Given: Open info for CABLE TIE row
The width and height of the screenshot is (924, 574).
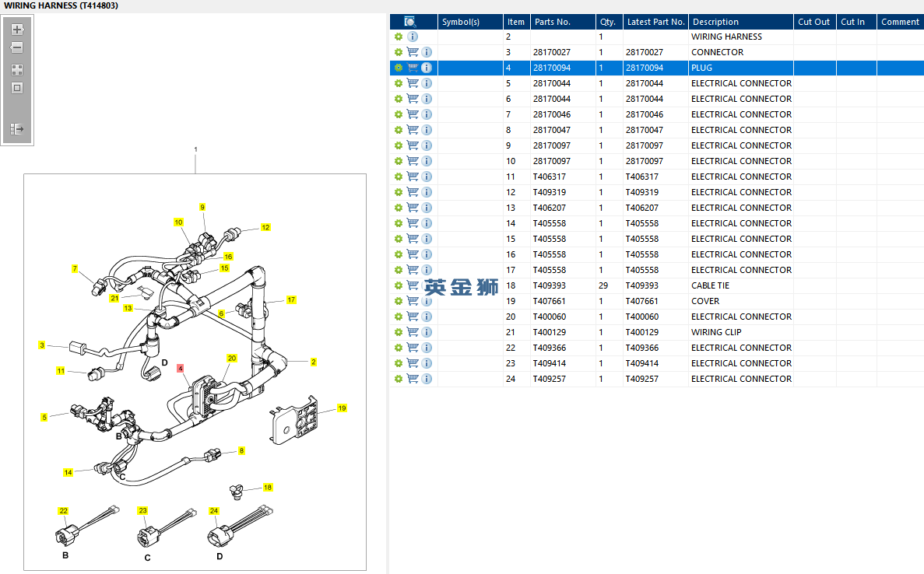Looking at the screenshot, I should pyautogui.click(x=427, y=285).
